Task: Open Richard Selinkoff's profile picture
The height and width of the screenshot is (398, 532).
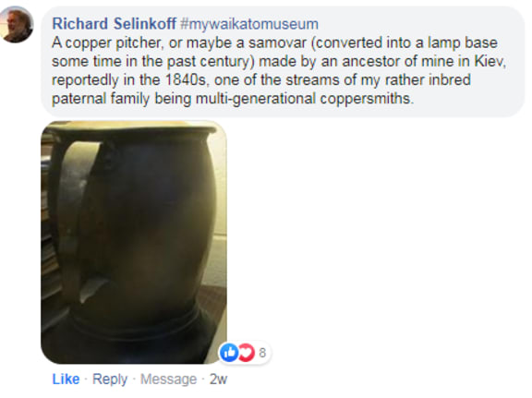Action: point(17,25)
